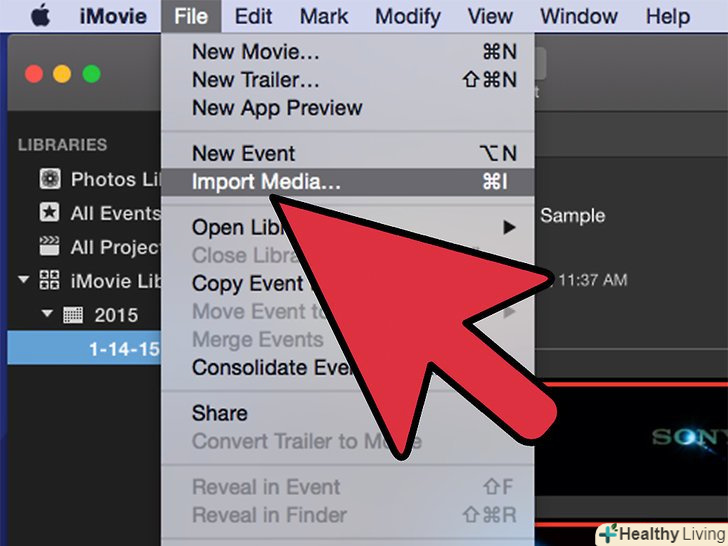728x546 pixels.
Task: Select the All Events star icon
Action: (49, 213)
